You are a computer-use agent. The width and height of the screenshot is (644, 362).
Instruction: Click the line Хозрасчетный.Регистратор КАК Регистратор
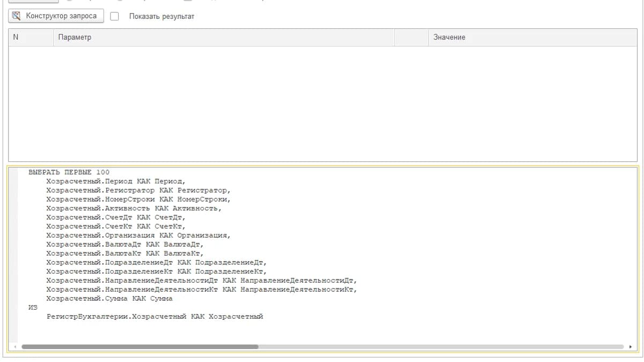click(x=138, y=190)
